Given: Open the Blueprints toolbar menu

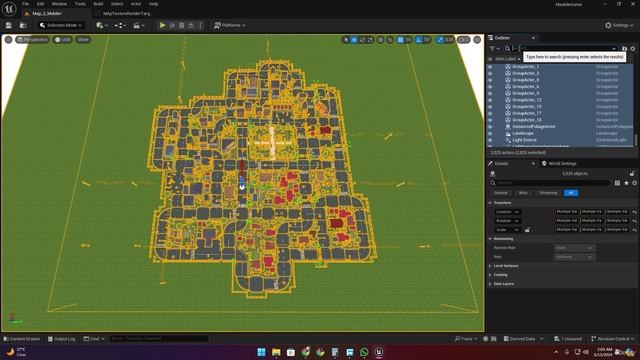Looking at the screenshot, I should 120,25.
